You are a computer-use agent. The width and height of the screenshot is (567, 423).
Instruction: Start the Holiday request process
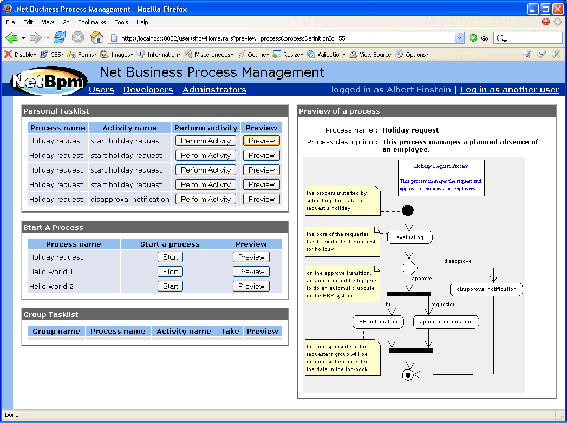pos(170,257)
